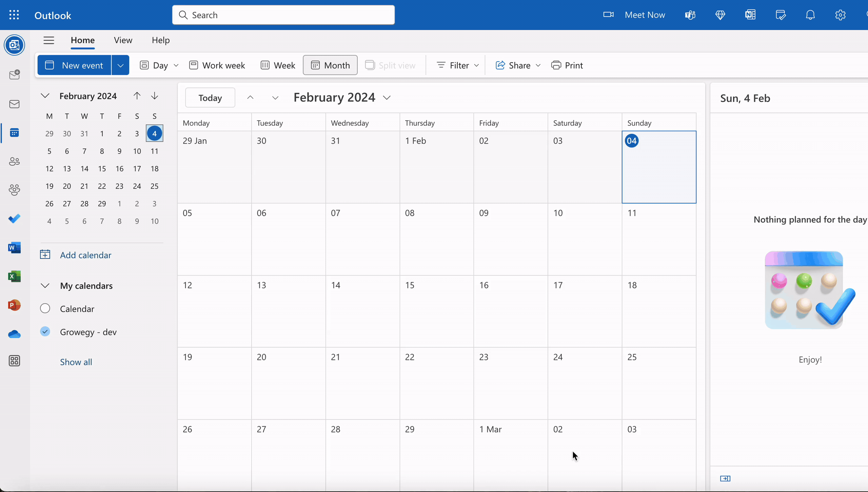Open notifications bell icon
Image resolution: width=868 pixels, height=492 pixels.
810,15
